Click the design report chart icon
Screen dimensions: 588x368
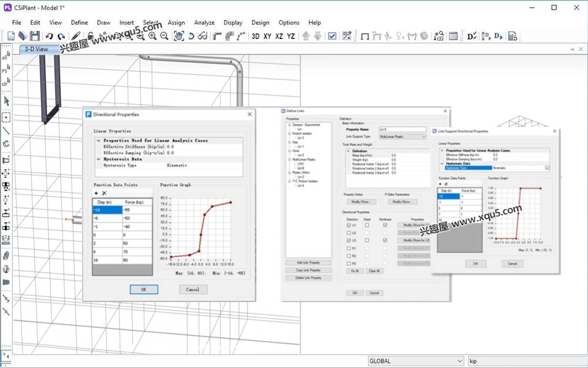click(513, 36)
